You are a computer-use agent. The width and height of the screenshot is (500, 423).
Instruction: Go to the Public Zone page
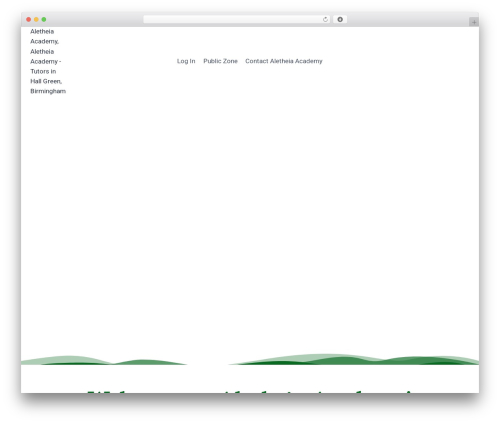click(x=220, y=61)
